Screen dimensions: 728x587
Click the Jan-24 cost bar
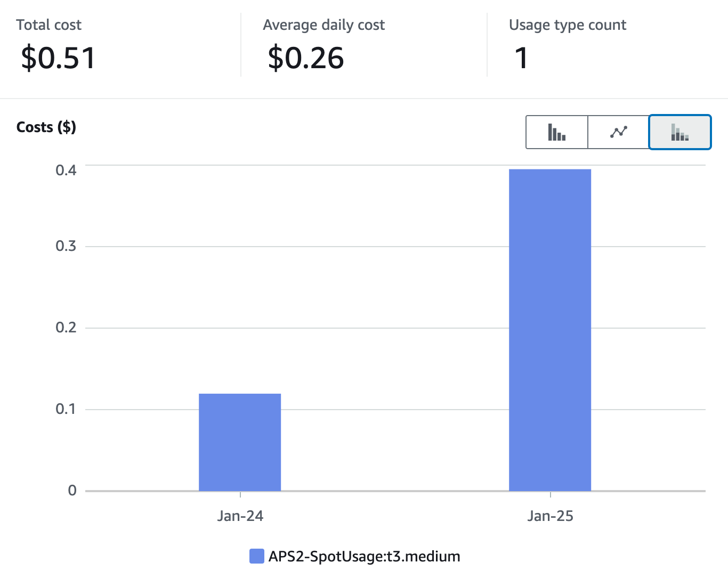240,442
